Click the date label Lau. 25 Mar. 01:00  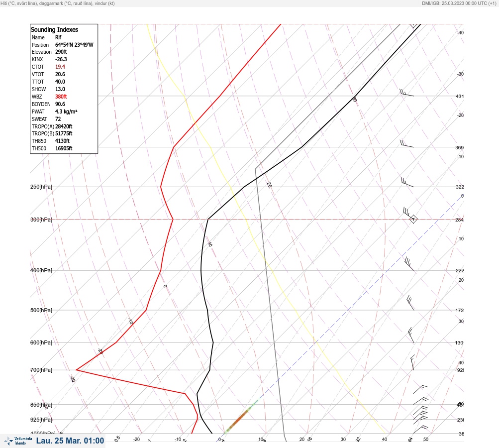tap(70, 441)
